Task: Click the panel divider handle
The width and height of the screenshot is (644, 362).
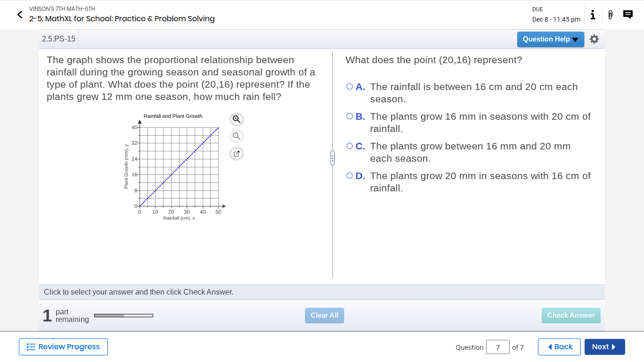Action: point(332,158)
